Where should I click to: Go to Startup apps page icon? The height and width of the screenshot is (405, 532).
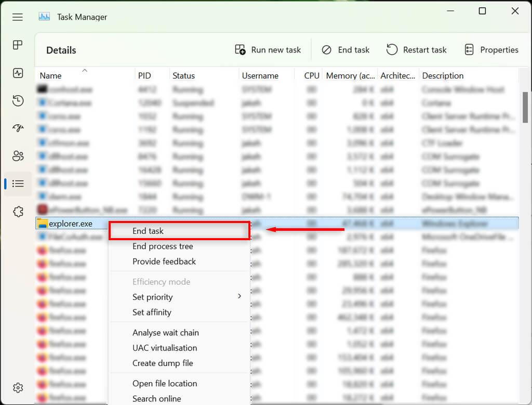point(18,128)
